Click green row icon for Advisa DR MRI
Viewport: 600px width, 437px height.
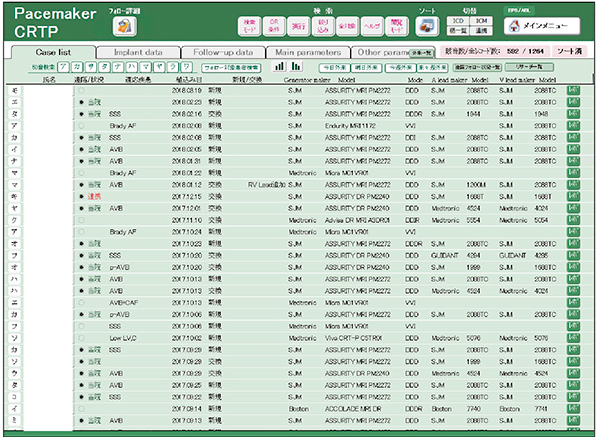[x=574, y=219]
